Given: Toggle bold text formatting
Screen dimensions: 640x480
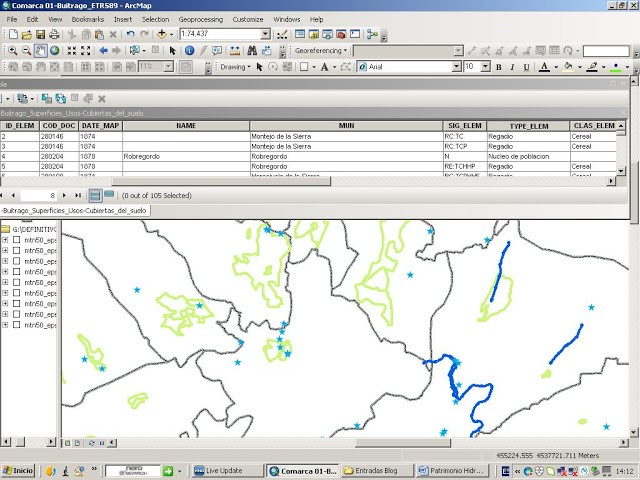Looking at the screenshot, I should click(501, 67).
